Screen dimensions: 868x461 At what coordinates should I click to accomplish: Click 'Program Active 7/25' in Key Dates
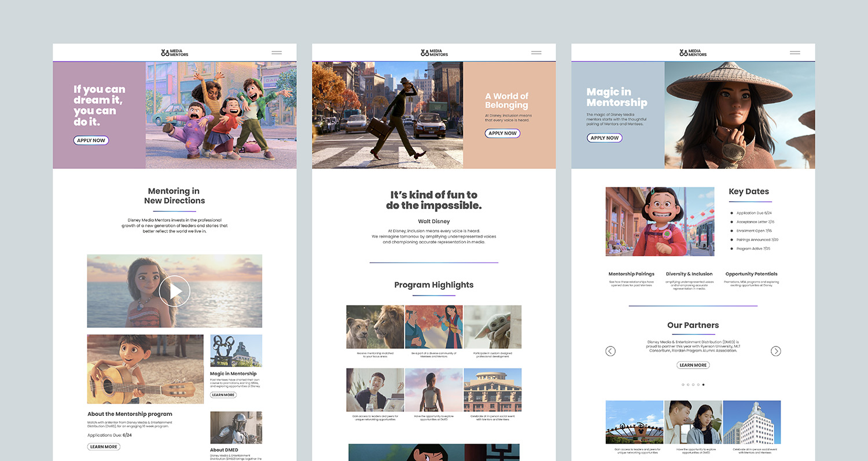753,249
